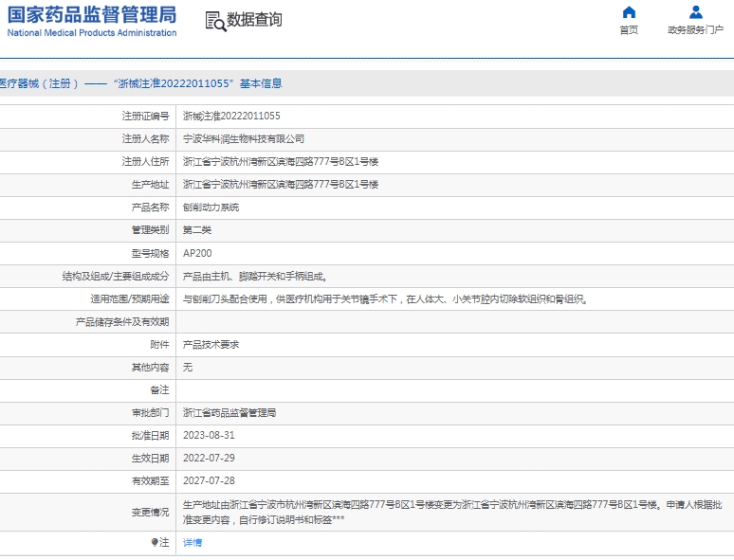Click the 备注 row label
Image resolution: width=734 pixels, height=560 pixels.
(x=159, y=389)
